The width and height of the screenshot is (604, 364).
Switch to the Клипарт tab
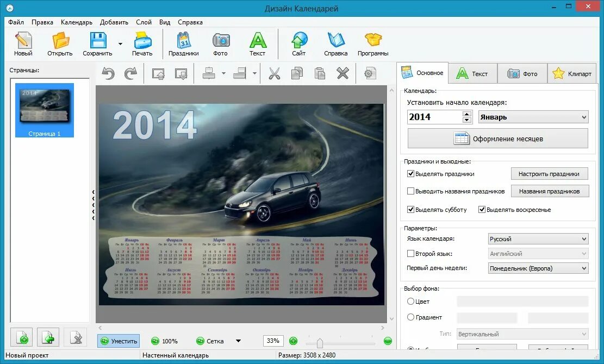(572, 73)
